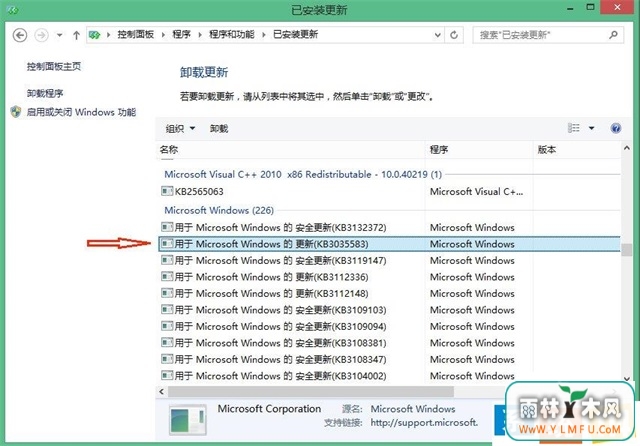This screenshot has height=446, width=640.
Task: Click the horizontal scrollbar left arrow
Action: [x=162, y=392]
